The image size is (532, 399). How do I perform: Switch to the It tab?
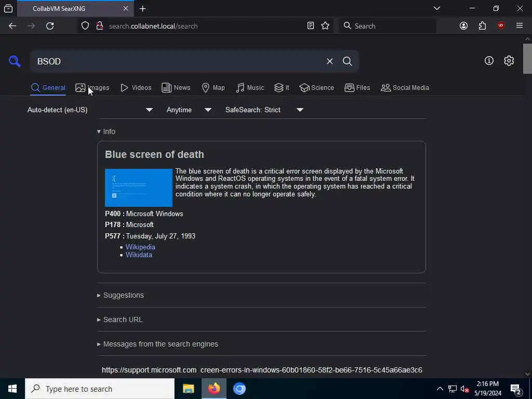pos(282,88)
